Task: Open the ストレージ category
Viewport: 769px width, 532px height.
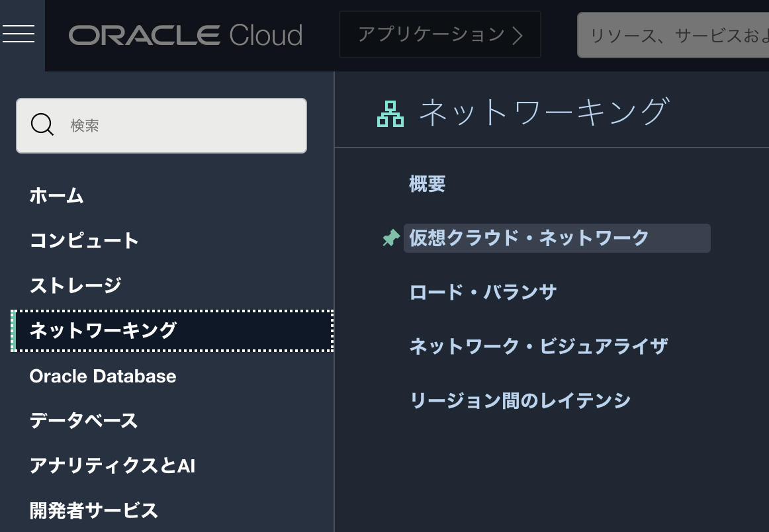Action: [75, 285]
